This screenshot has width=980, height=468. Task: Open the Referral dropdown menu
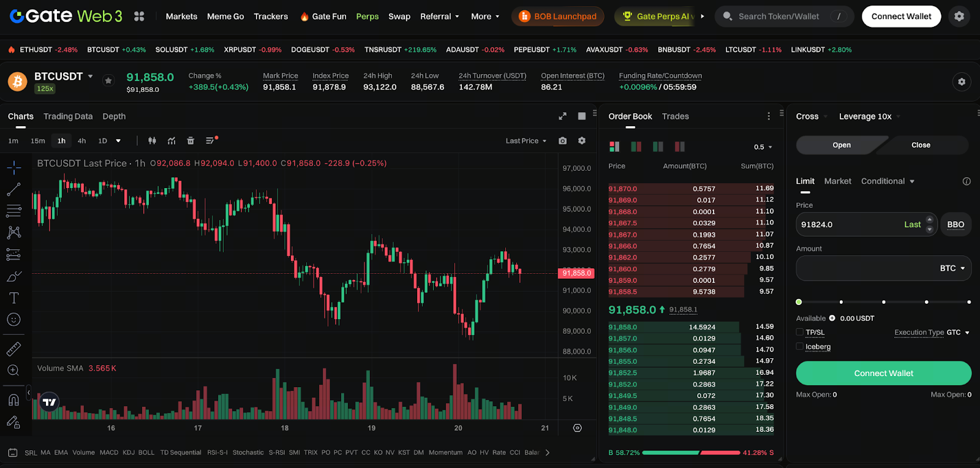(440, 17)
